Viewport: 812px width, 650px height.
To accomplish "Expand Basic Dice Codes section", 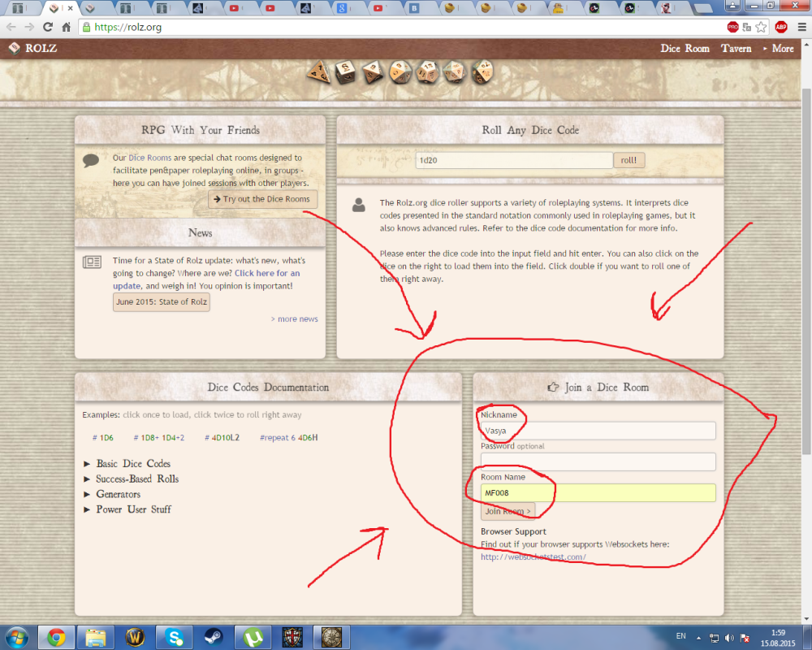I will [133, 463].
